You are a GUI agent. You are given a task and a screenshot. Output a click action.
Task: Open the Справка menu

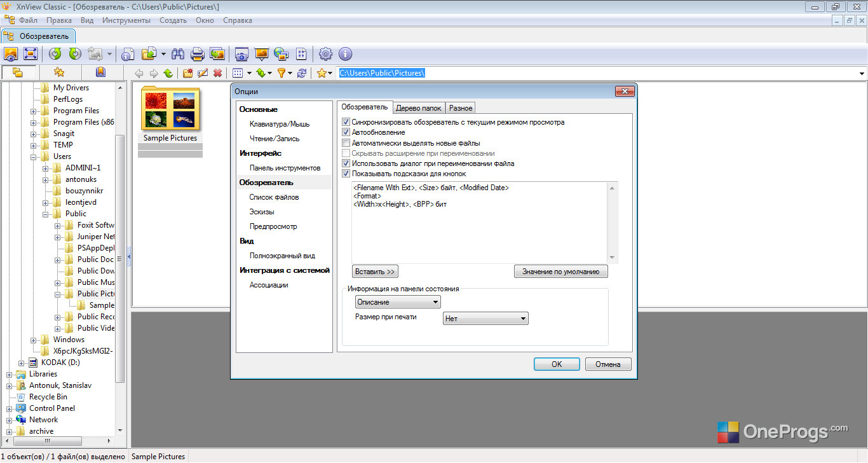(238, 20)
